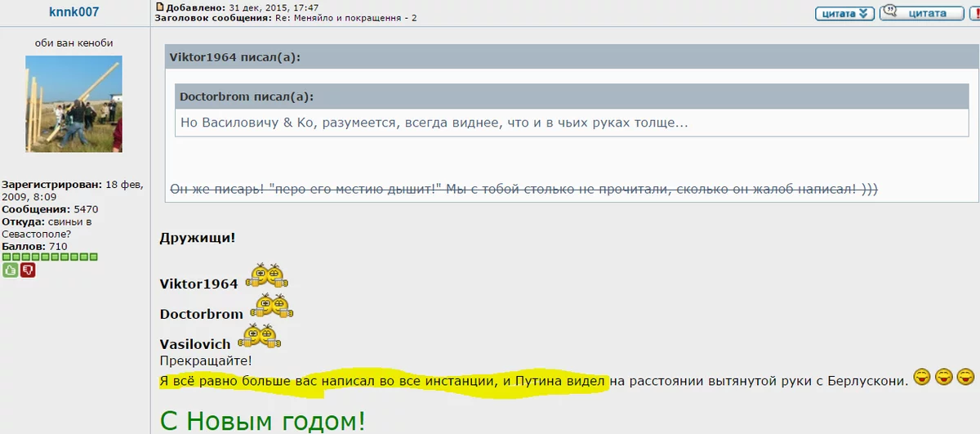The height and width of the screenshot is (434, 980).
Task: Click highlighted text 'Я всё равно больше вас написал'
Action: 267,380
